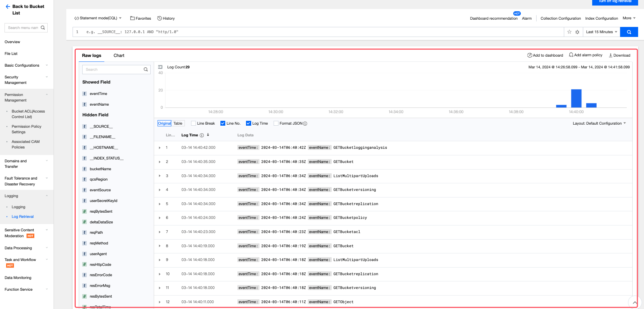644x309 pixels.
Task: Switch to Table view
Action: coord(178,123)
